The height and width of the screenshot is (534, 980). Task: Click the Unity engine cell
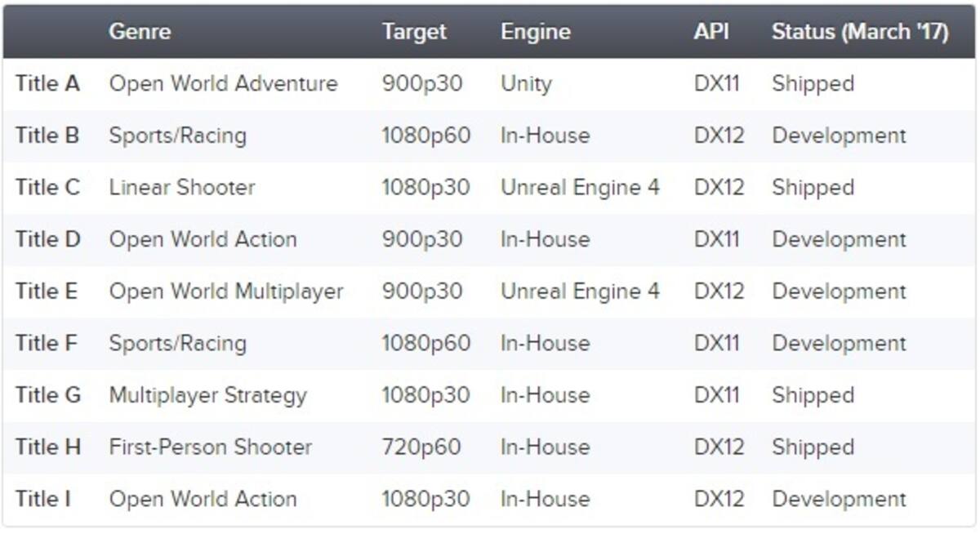[x=526, y=84]
